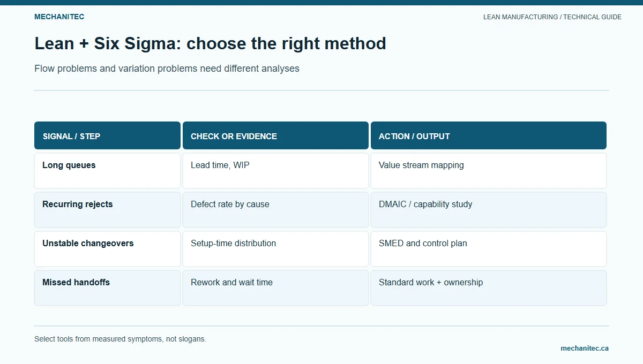Select the 'Standard work + ownership' cell
This screenshot has width=643, height=364.
pyautogui.click(x=489, y=288)
